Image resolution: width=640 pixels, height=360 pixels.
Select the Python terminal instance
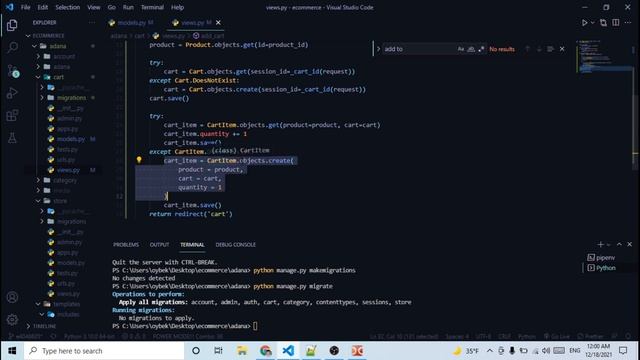[x=601, y=268]
